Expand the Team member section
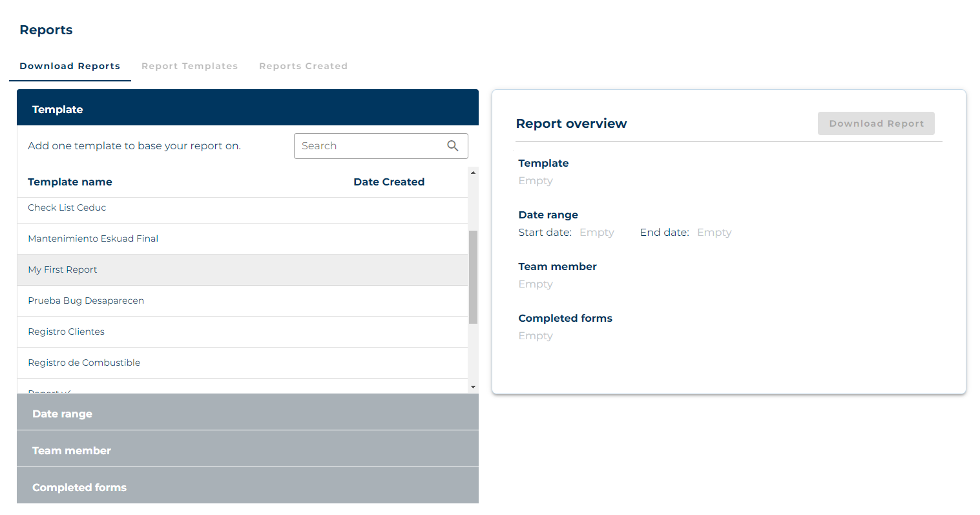This screenshot has width=980, height=515. (247, 450)
